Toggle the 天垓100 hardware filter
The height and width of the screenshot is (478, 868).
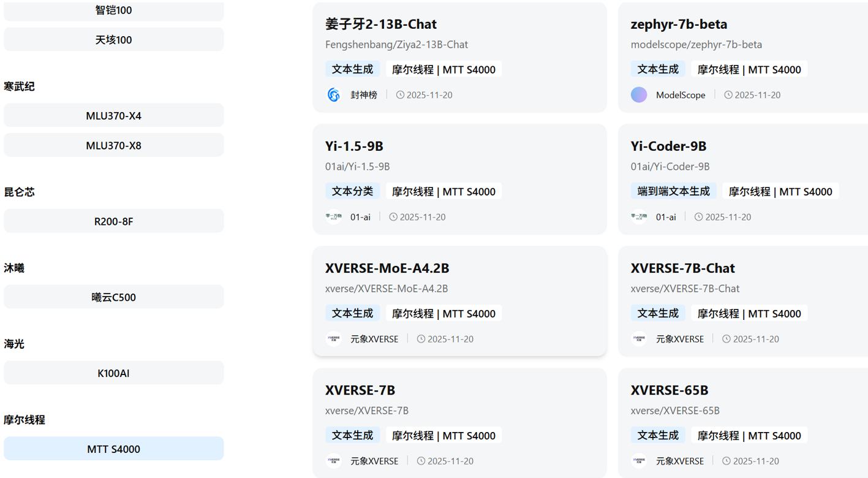114,40
